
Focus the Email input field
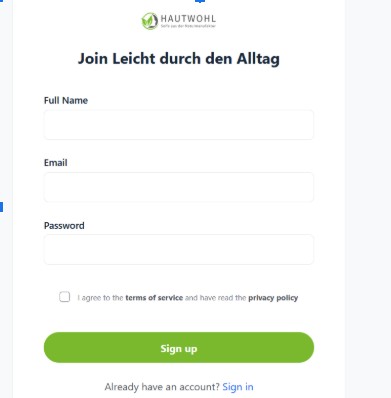tap(179, 187)
